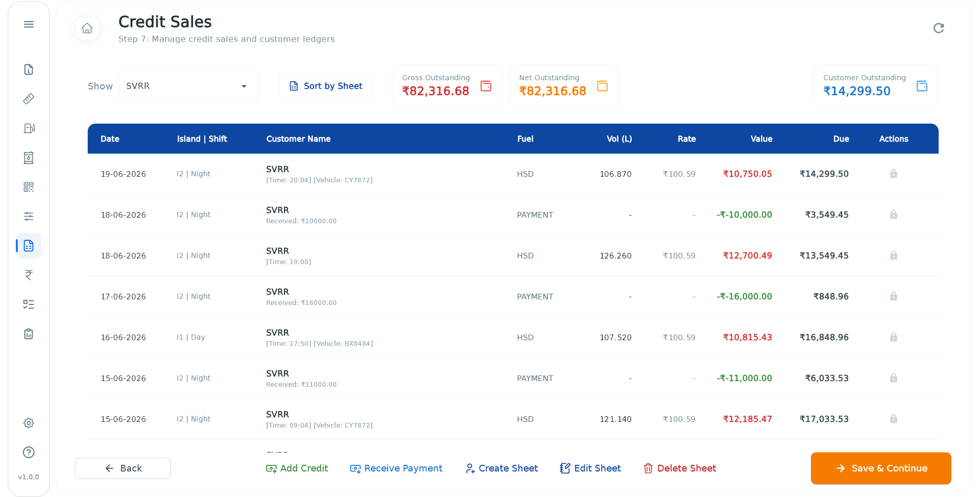Click the Net Outstanding card label
This screenshot has height=497, width=980.
549,78
